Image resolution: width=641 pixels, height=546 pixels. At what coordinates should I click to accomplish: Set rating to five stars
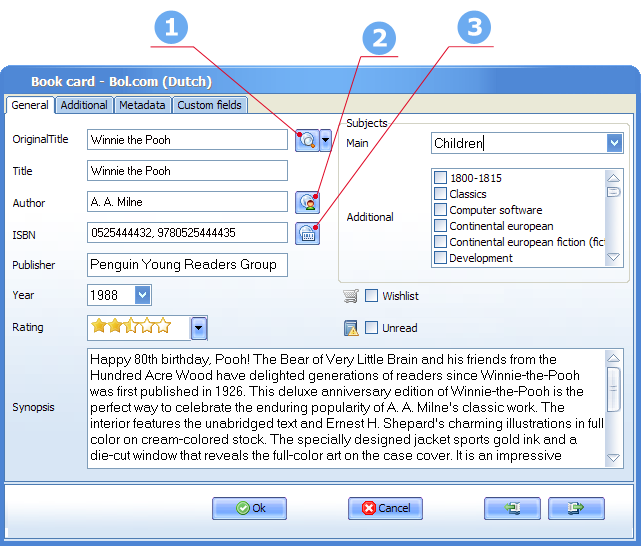click(164, 326)
